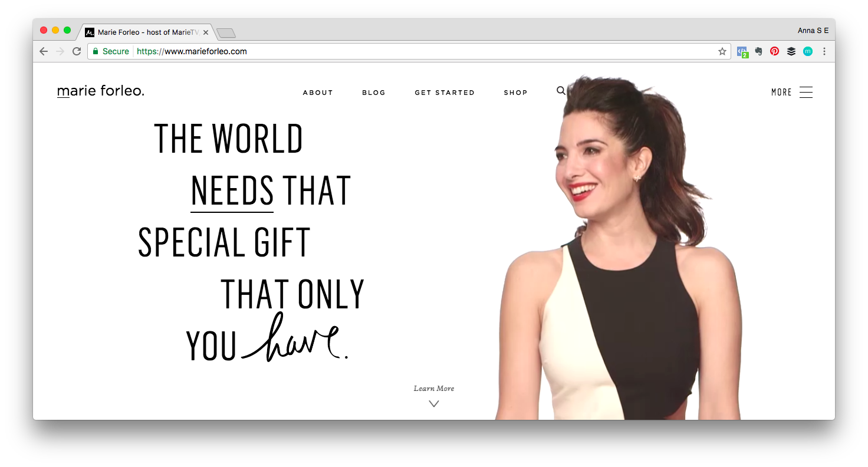Click the photo of Marie Forleo

pos(618,248)
